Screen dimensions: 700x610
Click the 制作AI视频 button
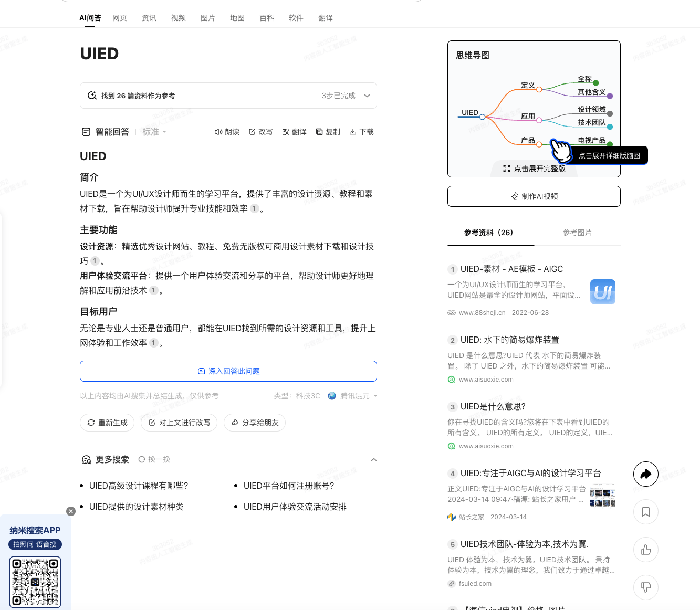[534, 196]
